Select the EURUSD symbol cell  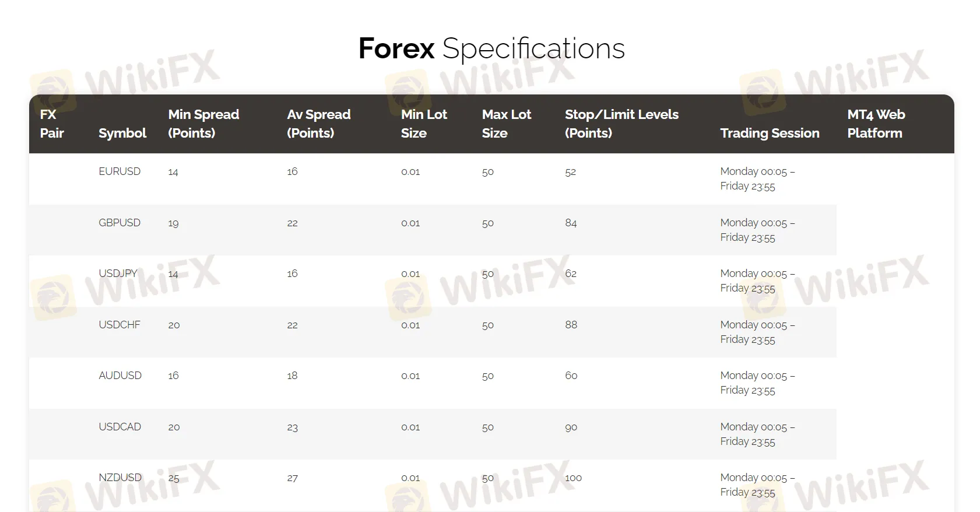click(x=120, y=171)
